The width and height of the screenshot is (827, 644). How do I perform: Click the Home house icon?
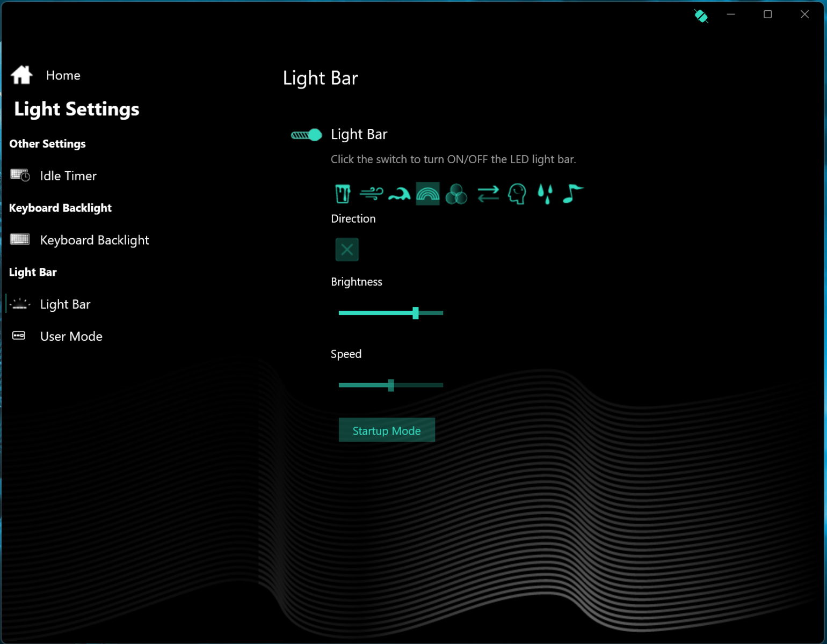[x=21, y=75]
